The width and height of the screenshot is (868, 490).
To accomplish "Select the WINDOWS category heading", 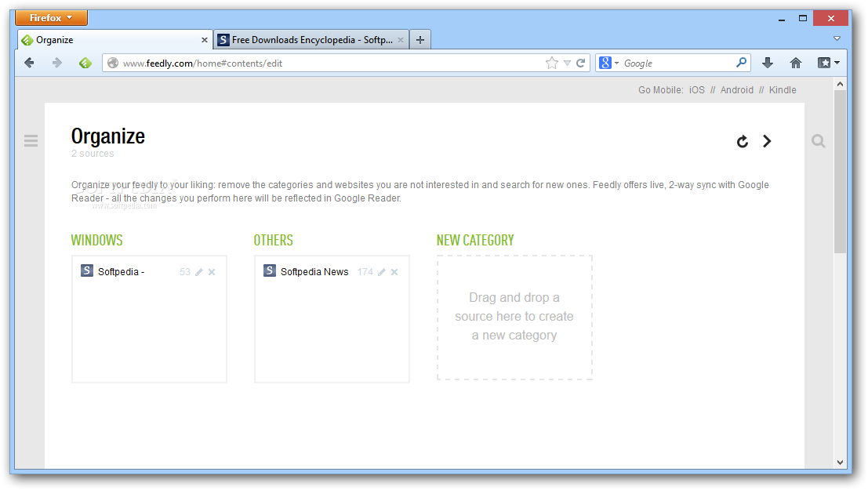I will 97,240.
